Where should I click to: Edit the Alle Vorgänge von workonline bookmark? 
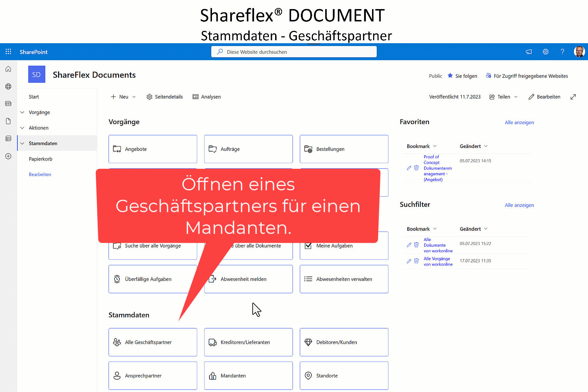[x=409, y=261]
